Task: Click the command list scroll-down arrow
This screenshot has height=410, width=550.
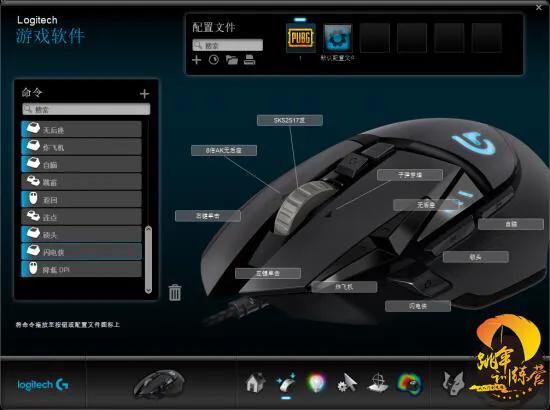Action: point(148,290)
